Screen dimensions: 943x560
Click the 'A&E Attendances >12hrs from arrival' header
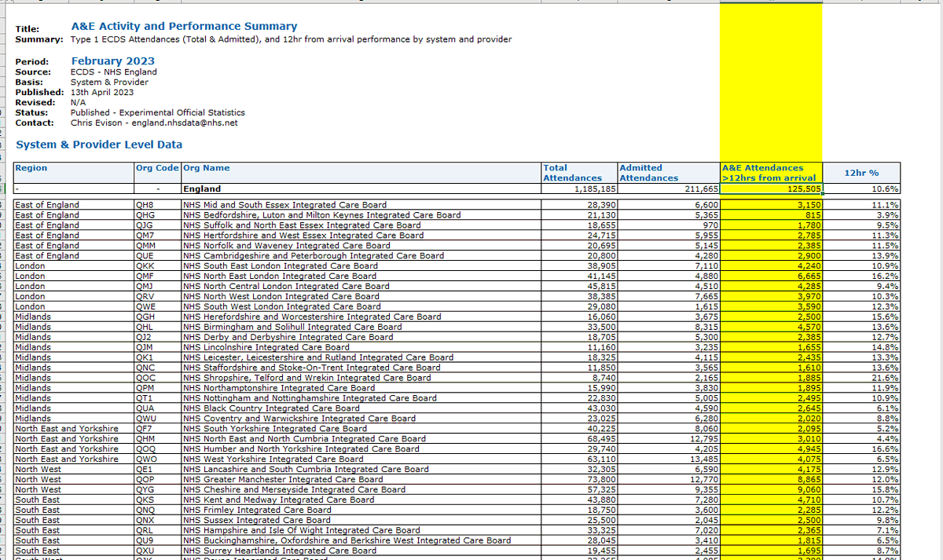771,173
